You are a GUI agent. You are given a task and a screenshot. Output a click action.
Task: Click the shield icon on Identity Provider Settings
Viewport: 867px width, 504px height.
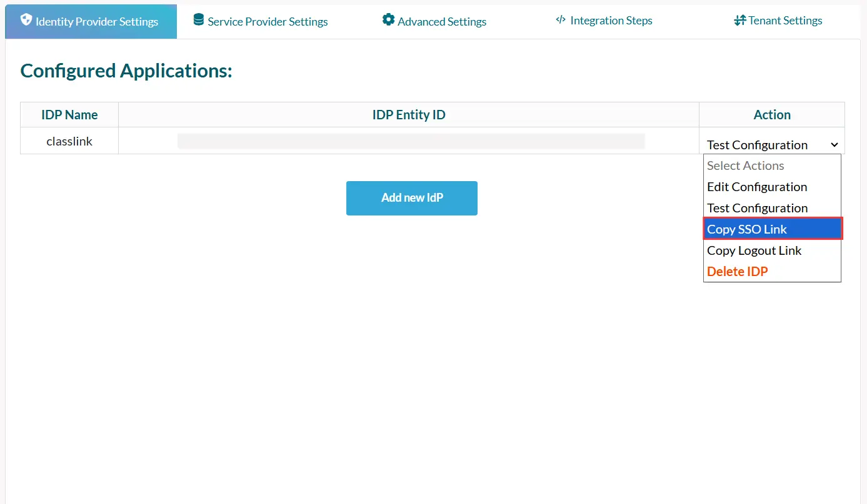pyautogui.click(x=26, y=20)
